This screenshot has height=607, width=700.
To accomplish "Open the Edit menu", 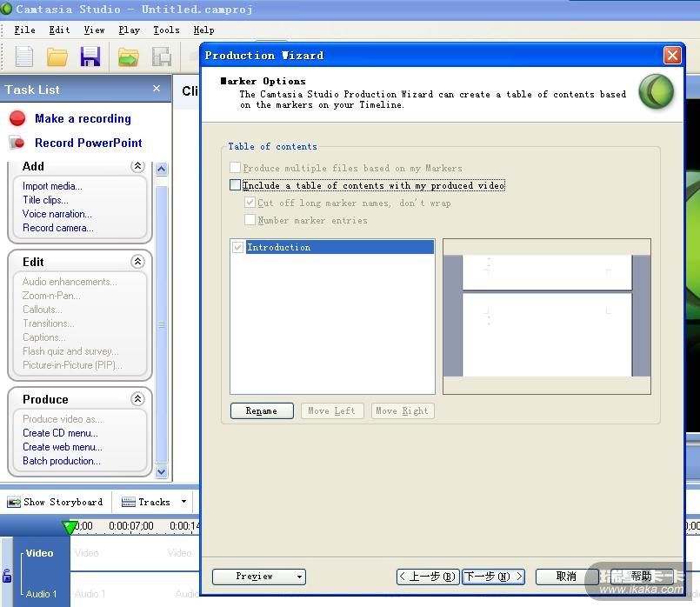I will tap(59, 30).
